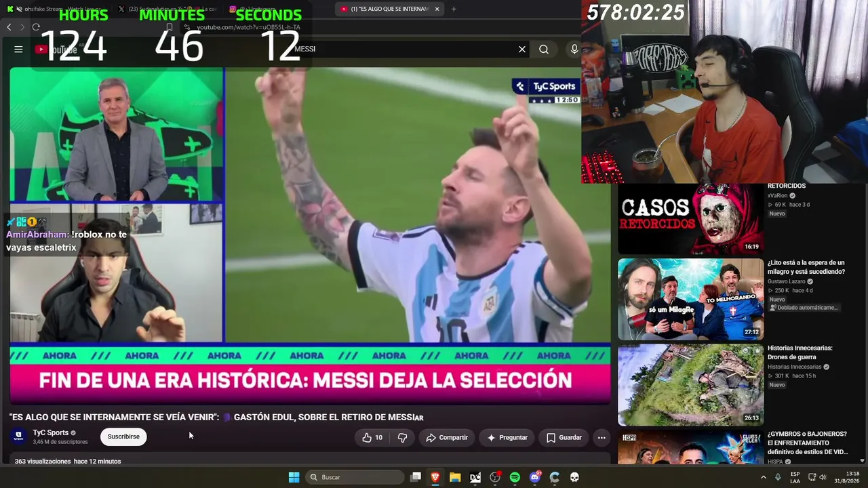Switch the ESP LAA keyboard language
The image size is (868, 488).
click(x=795, y=477)
